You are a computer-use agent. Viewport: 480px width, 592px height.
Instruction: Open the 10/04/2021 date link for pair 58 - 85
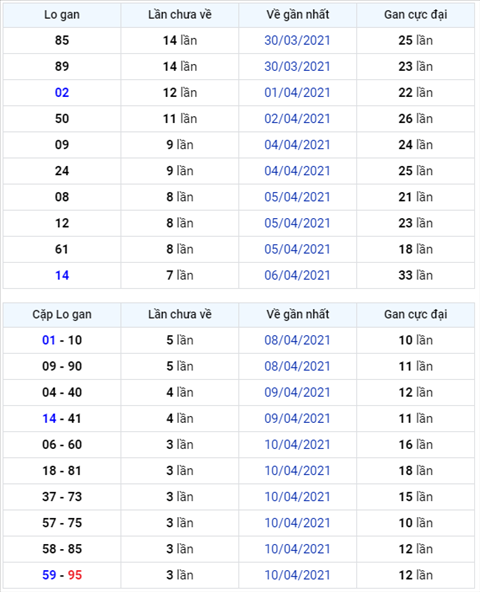coord(297,549)
